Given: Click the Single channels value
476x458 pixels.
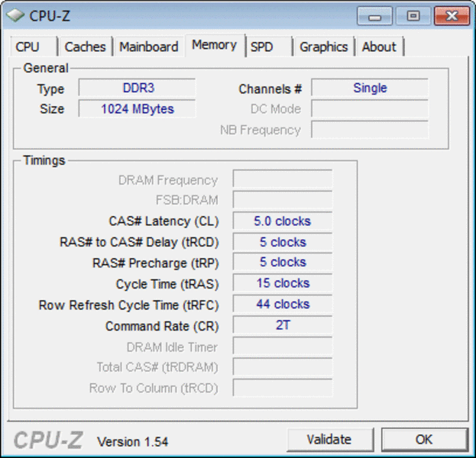Looking at the screenshot, I should point(370,88).
